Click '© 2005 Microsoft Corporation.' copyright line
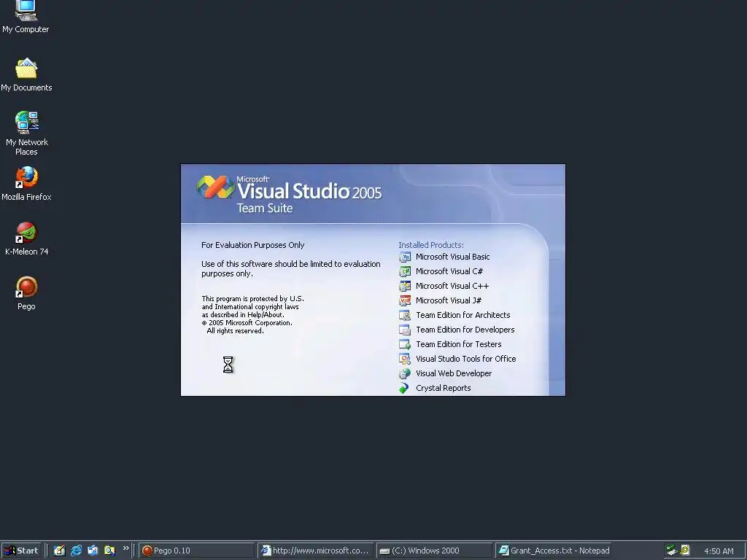747x560 pixels. 247,323
